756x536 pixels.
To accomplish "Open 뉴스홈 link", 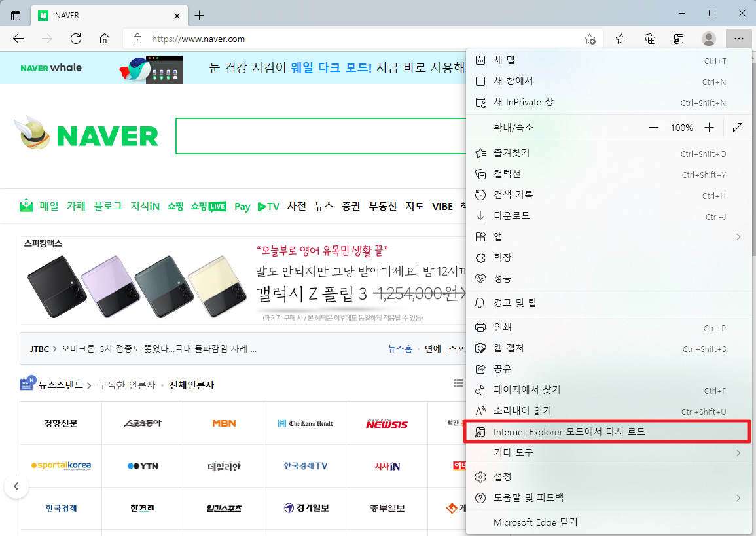I will pyautogui.click(x=400, y=348).
